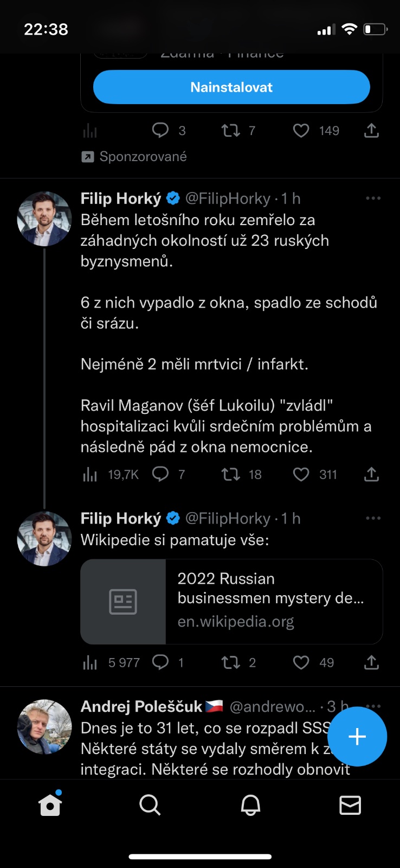
Task: Open replies on tweet with 7 comments
Action: coord(160,475)
